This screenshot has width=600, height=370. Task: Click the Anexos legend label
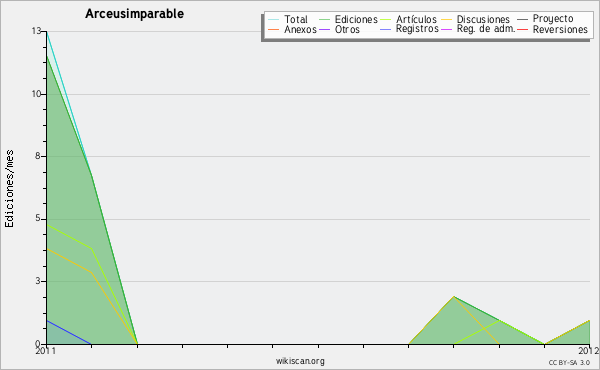pos(300,29)
